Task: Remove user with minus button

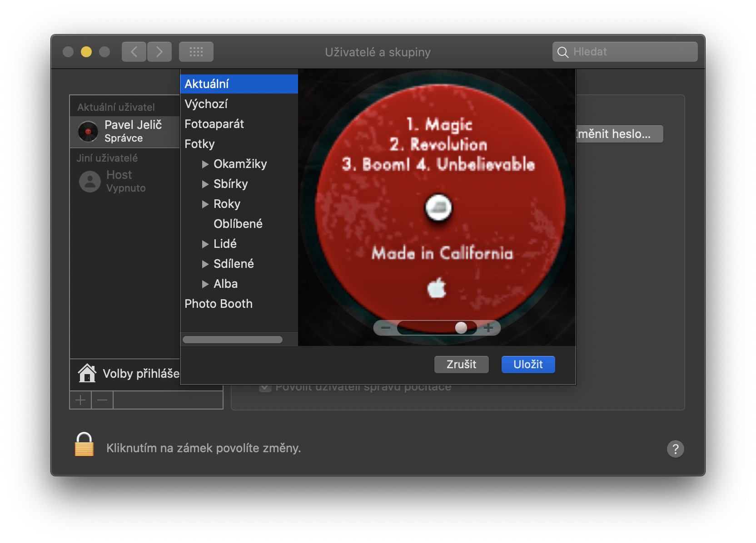Action: coord(102,400)
